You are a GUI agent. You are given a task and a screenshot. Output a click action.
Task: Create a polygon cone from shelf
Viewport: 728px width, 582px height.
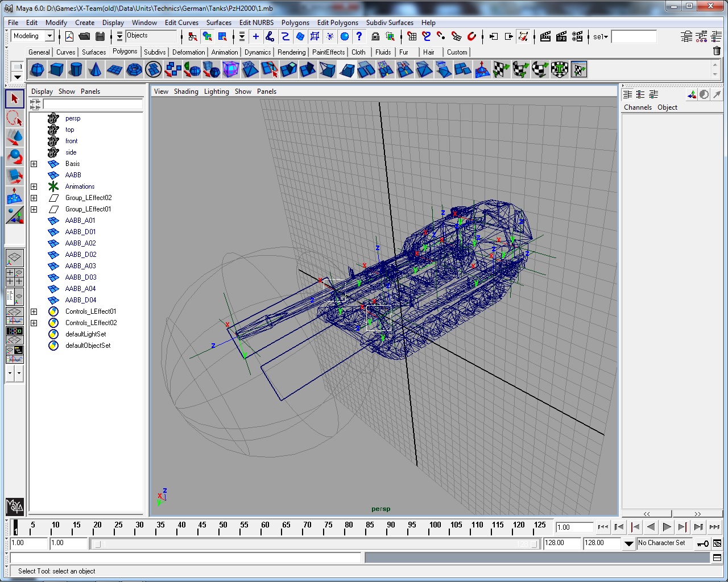[x=95, y=70]
